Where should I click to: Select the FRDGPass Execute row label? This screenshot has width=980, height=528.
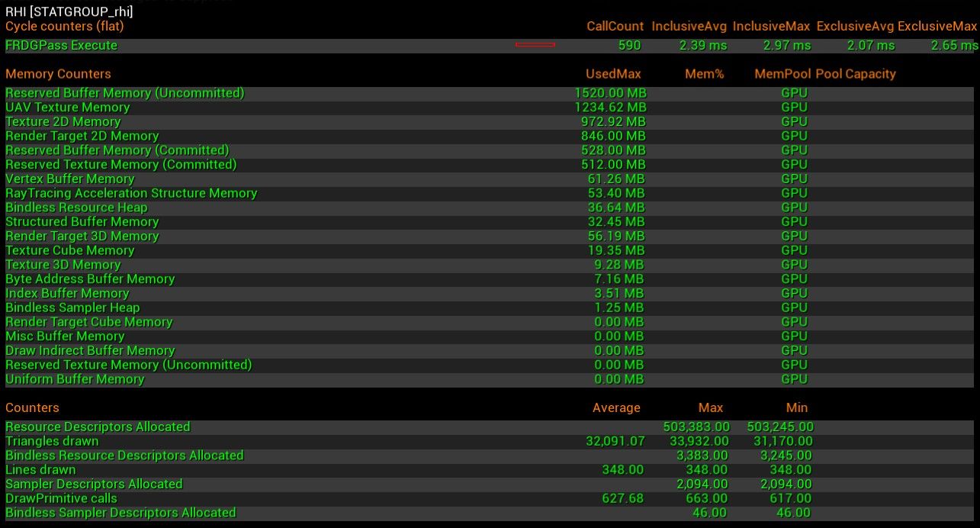pyautogui.click(x=62, y=45)
